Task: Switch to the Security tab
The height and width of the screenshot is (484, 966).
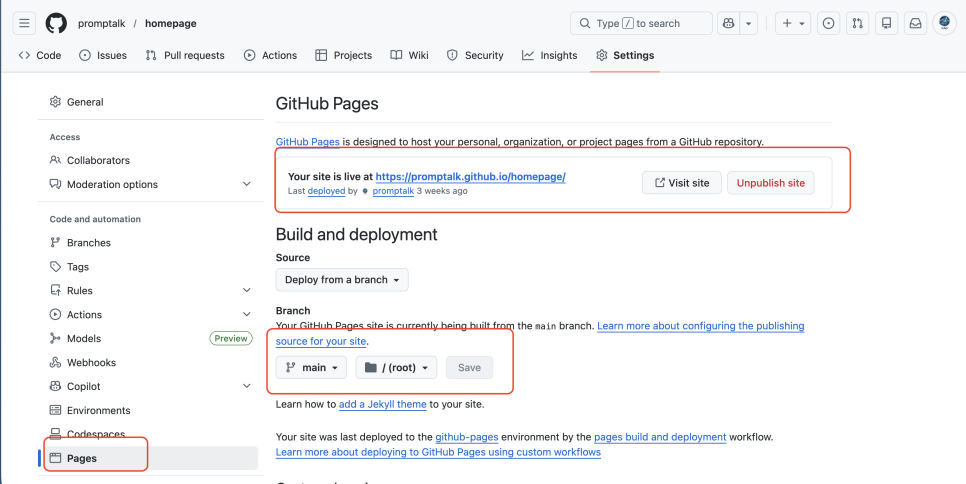Action: 475,55
